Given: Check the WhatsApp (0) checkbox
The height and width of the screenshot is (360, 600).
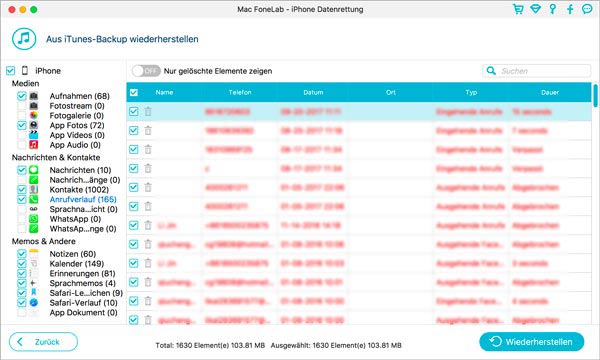Looking at the screenshot, I should pos(21,218).
